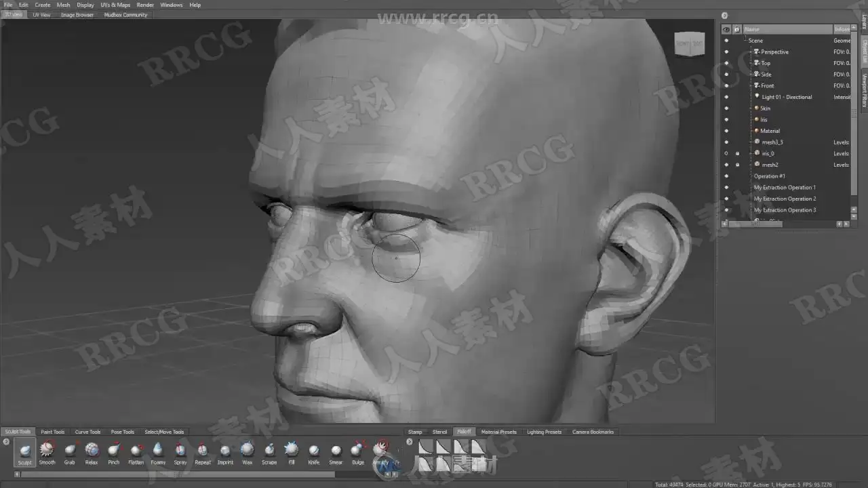This screenshot has width=868, height=488.
Task: Switch to the Paint Tools tab
Action: tap(53, 432)
